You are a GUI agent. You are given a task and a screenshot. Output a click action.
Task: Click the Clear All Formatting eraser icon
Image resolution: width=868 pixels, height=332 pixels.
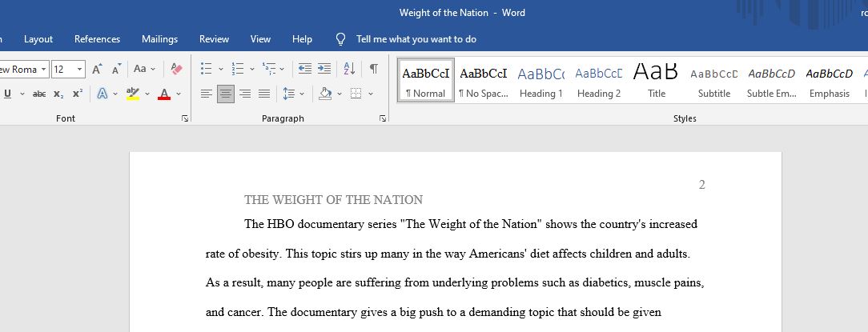click(x=177, y=69)
